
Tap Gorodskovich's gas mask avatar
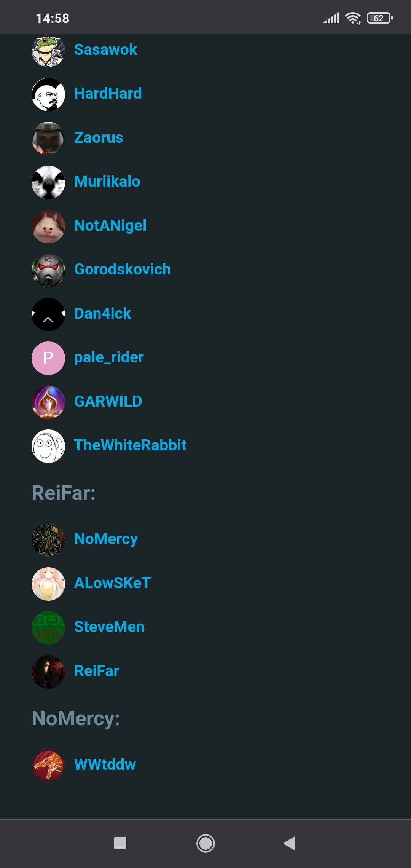(x=48, y=270)
